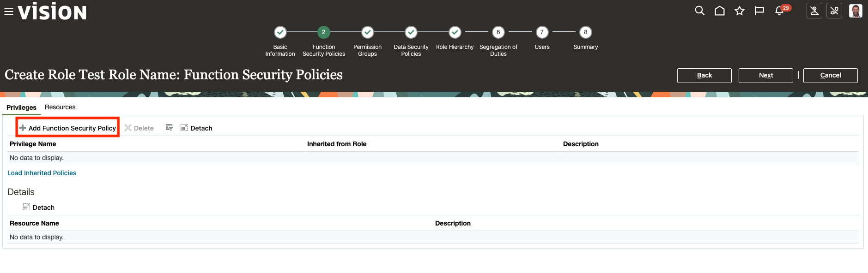
Task: Detach the privileges table
Action: pos(196,128)
